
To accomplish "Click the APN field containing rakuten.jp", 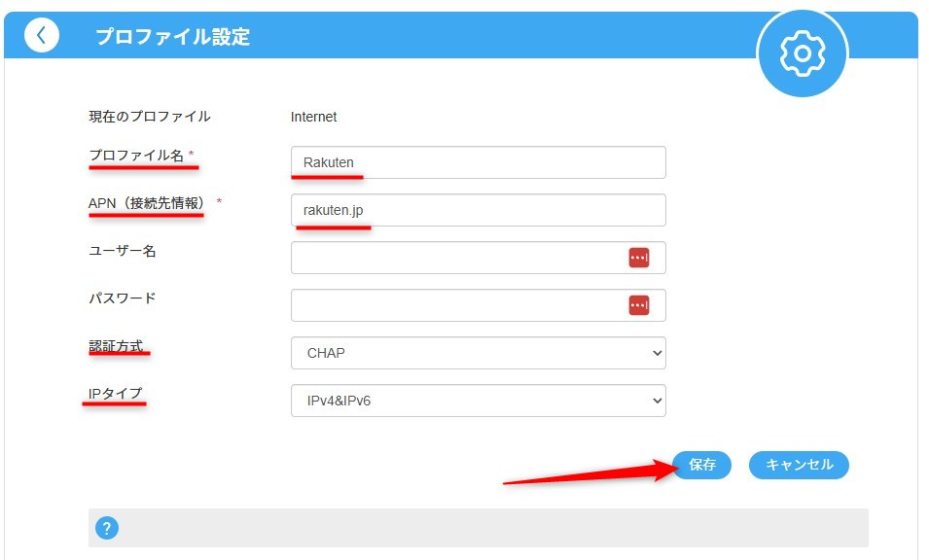I will [478, 210].
